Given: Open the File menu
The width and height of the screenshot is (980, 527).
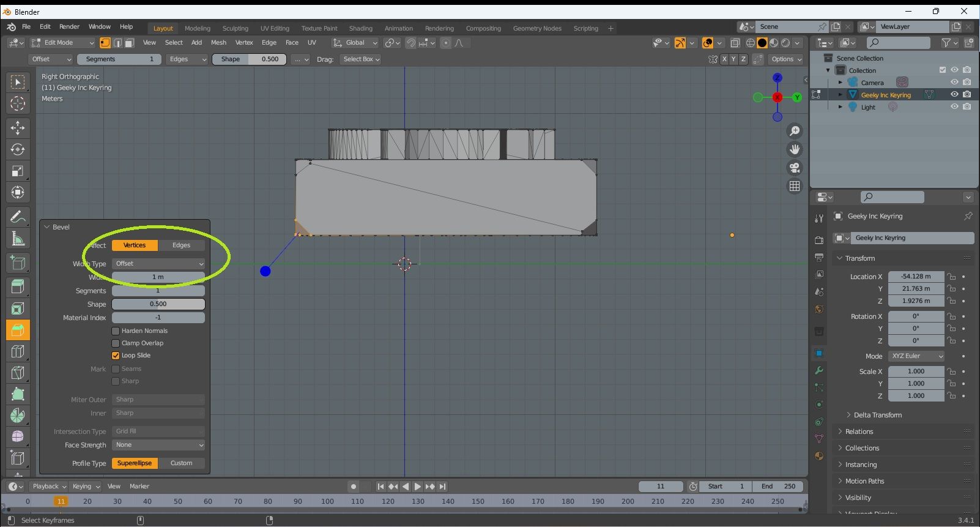Looking at the screenshot, I should pos(26,27).
